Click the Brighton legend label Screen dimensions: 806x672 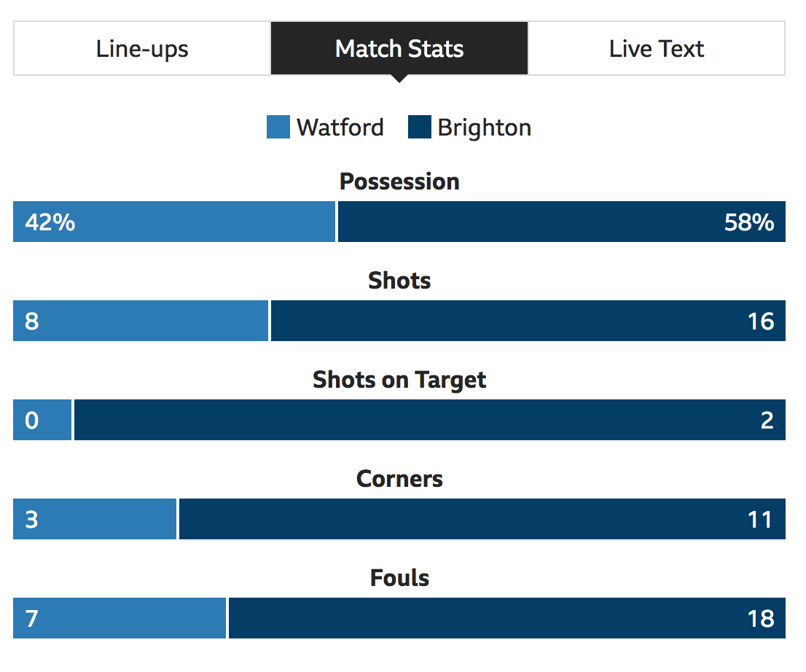484,128
